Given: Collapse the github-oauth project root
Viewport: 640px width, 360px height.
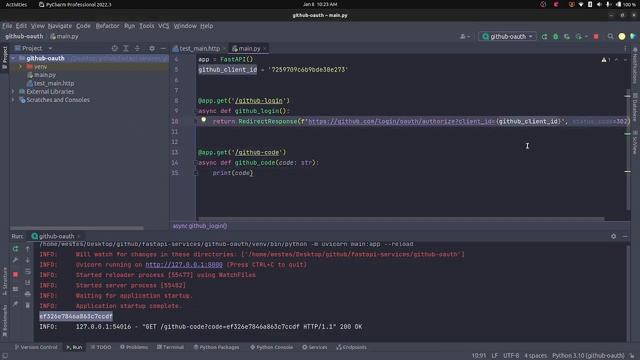Looking at the screenshot, I should click(x=14, y=58).
